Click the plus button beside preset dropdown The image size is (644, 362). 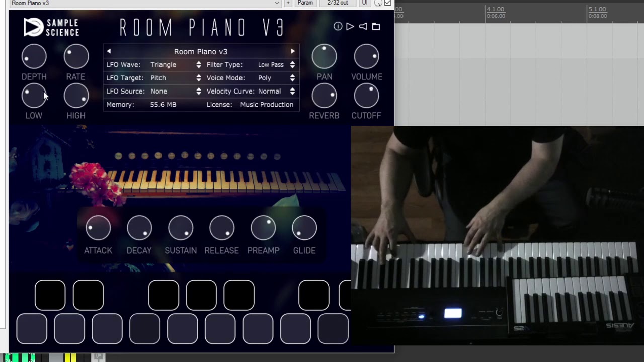click(288, 3)
